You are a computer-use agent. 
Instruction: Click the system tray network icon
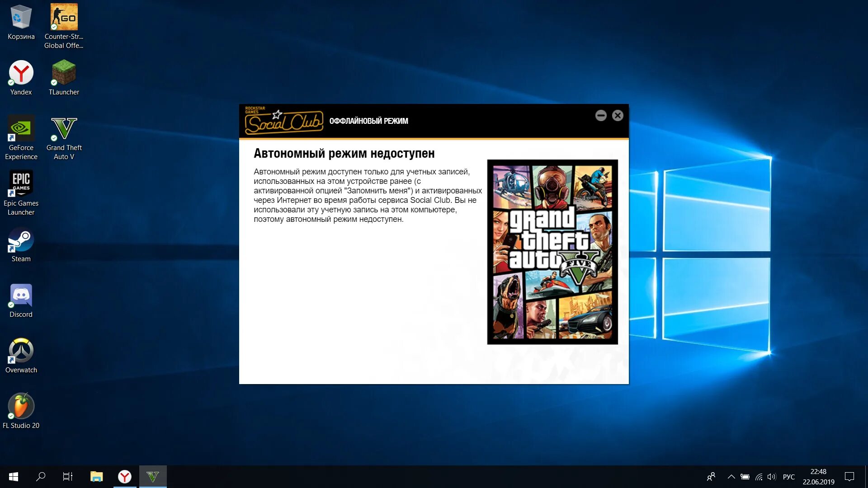[756, 476]
